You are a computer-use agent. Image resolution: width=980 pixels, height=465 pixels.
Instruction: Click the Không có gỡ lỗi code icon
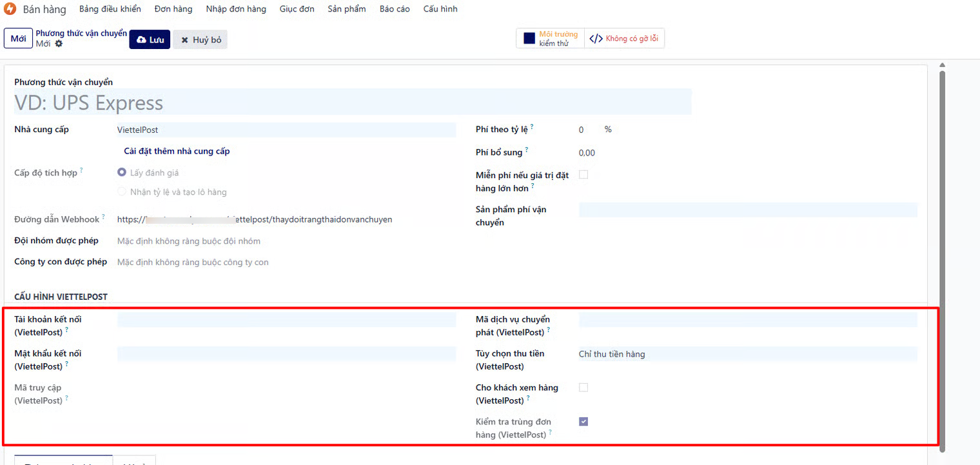coord(596,39)
